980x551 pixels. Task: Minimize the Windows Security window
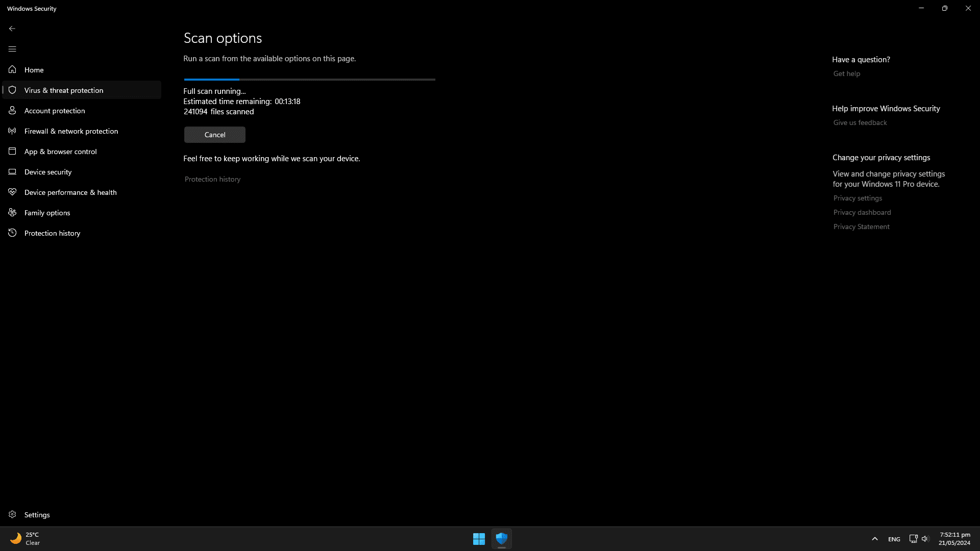(x=921, y=8)
